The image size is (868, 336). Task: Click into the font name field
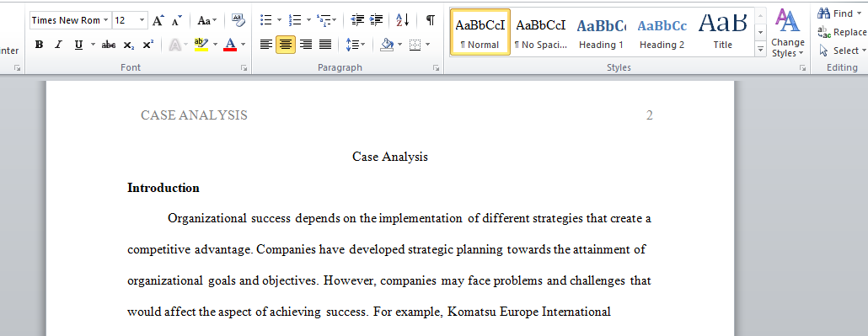66,20
